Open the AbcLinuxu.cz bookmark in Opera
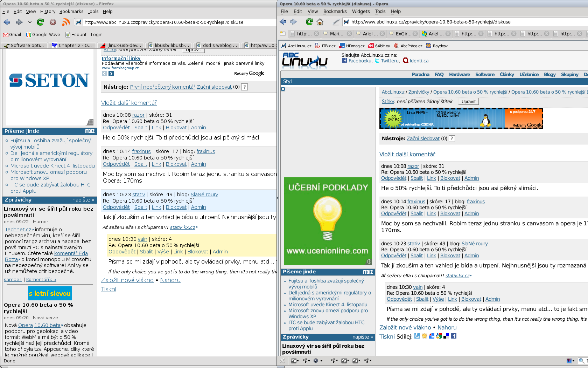Screen dimensions: 588x368 pyautogui.click(x=296, y=46)
